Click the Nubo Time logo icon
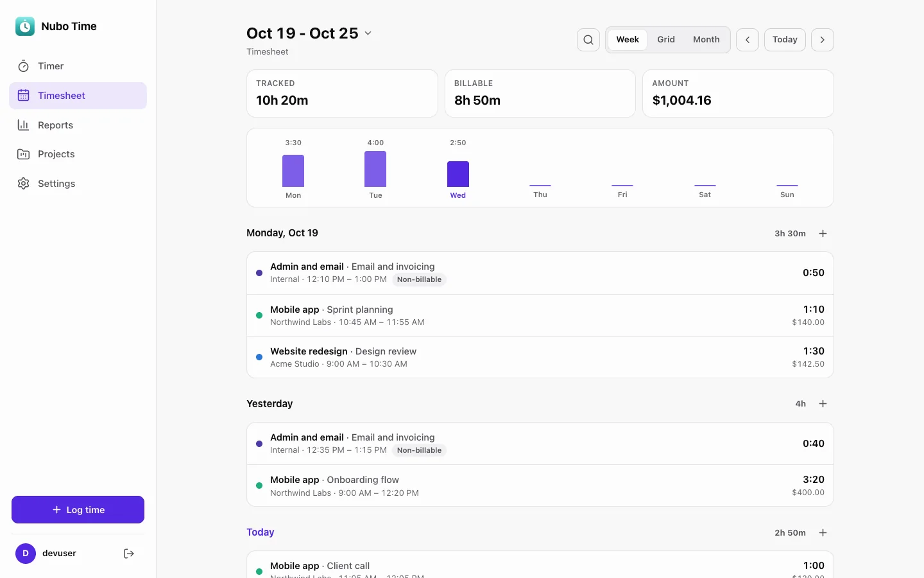924x578 pixels. click(x=25, y=26)
